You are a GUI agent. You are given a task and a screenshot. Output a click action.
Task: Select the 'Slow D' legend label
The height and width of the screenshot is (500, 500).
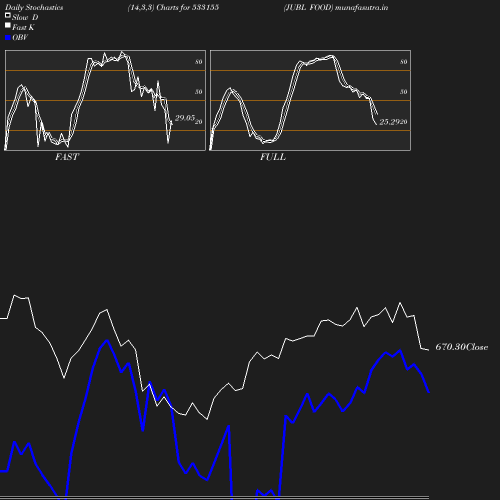[x=25, y=17]
